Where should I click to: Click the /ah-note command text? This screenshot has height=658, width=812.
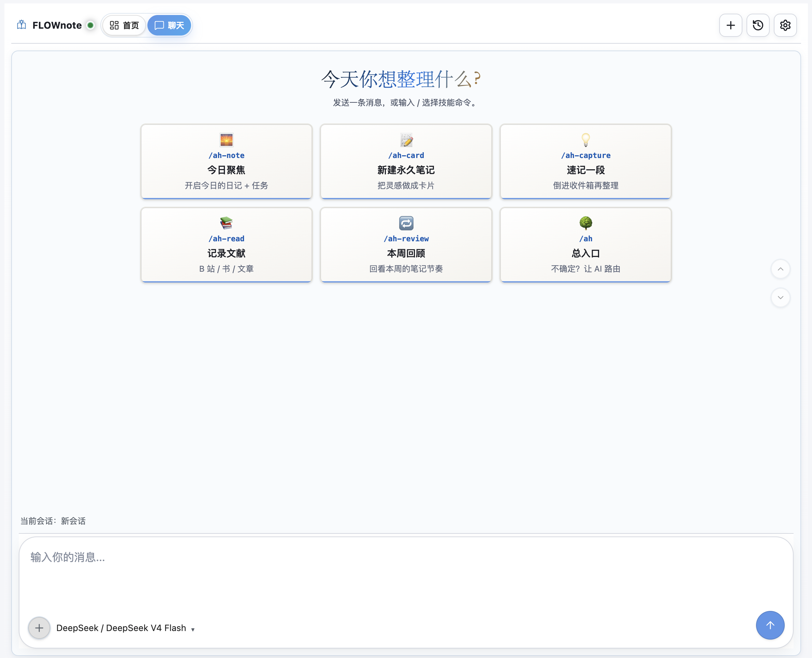[x=227, y=155]
